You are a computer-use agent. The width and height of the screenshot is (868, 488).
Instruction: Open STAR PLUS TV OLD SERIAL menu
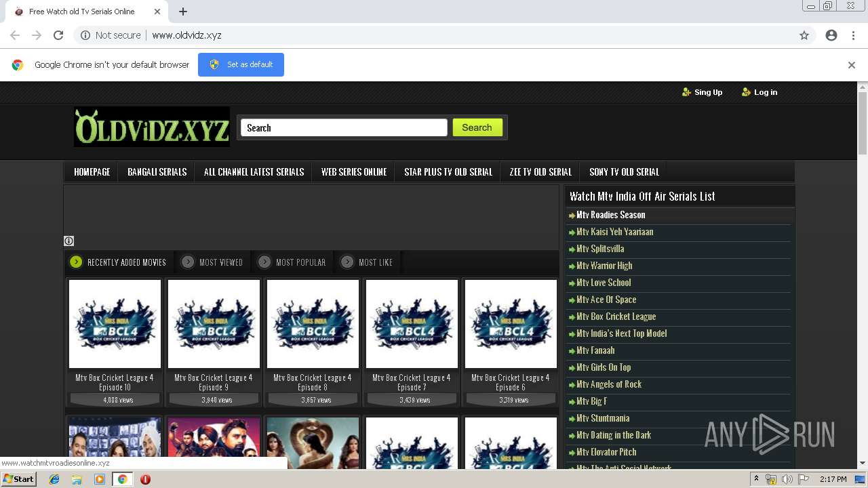pyautogui.click(x=448, y=172)
